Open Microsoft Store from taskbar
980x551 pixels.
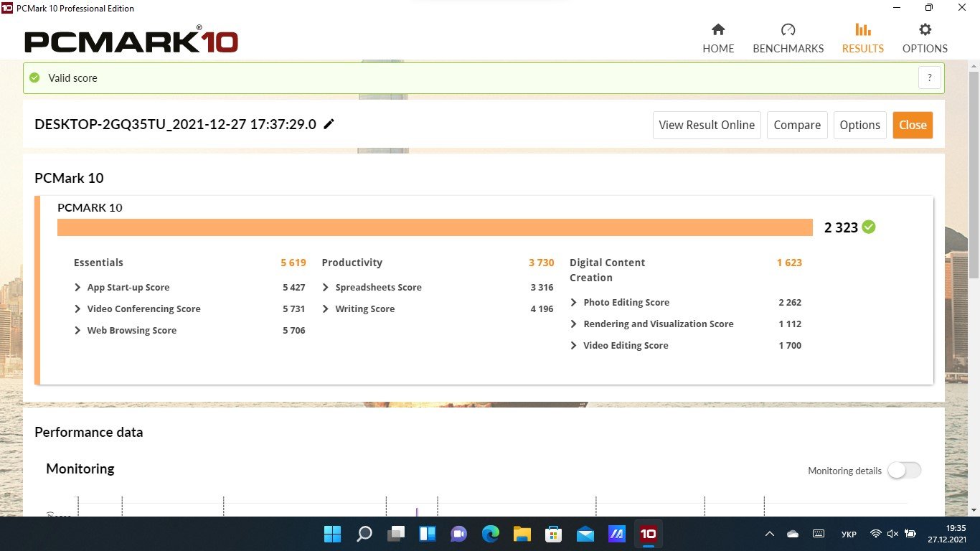pyautogui.click(x=554, y=534)
